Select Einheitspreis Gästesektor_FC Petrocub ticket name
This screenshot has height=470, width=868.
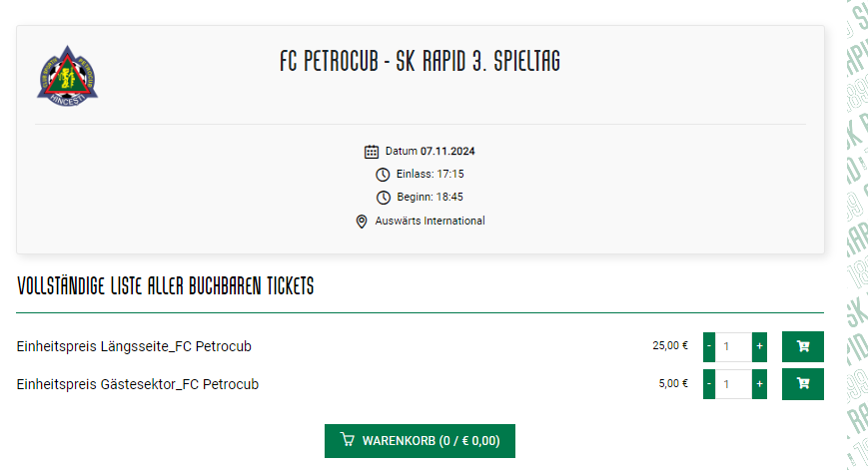[137, 384]
